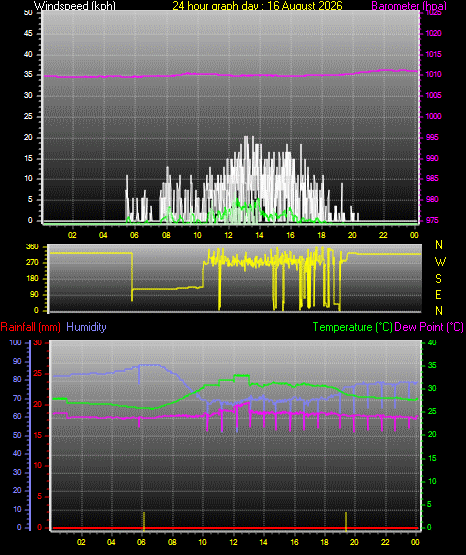
Task: Click the green "Temperature (°C)" legend label
Action: pyautogui.click(x=352, y=327)
